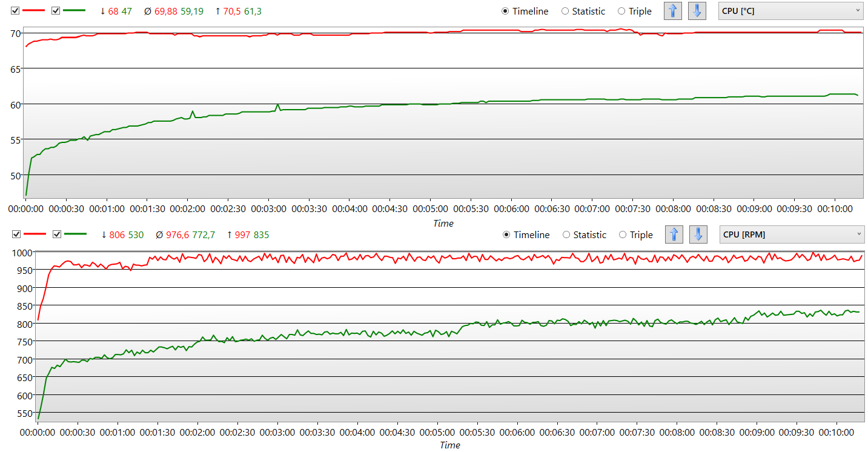
Task: Click the 00:07:30 time label under the RPM chart
Action: (637, 433)
